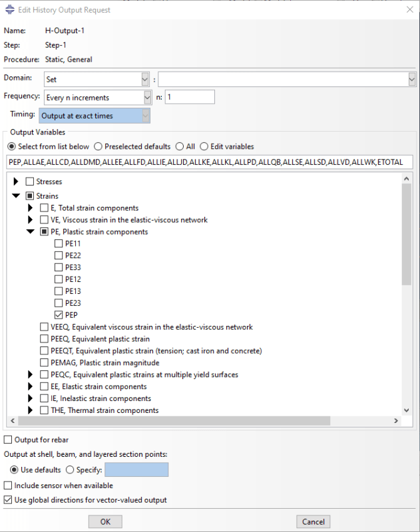Click the Cancel button
The image size is (420, 532).
(313, 521)
